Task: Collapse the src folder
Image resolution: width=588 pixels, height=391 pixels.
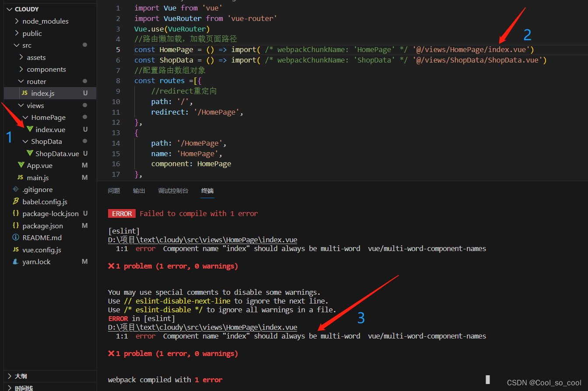Action: coord(17,45)
